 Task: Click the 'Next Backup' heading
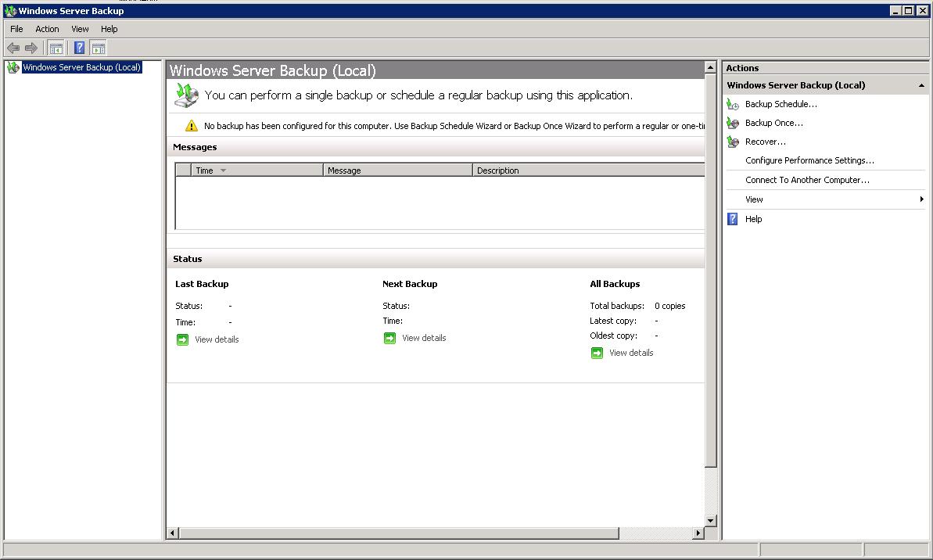(x=410, y=284)
